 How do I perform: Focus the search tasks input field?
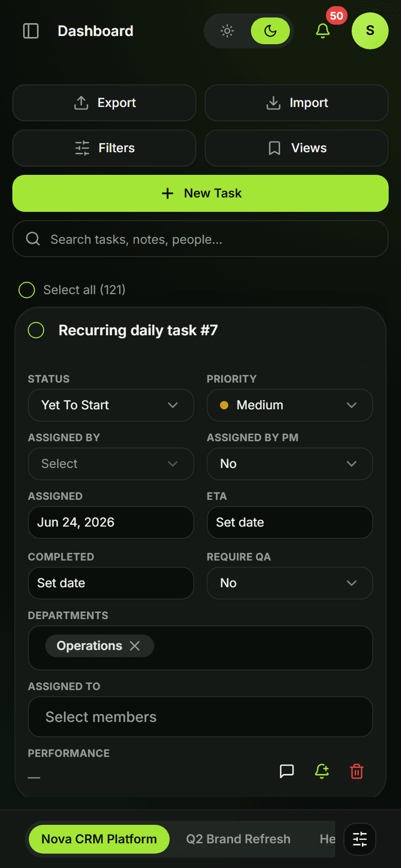[x=200, y=239]
